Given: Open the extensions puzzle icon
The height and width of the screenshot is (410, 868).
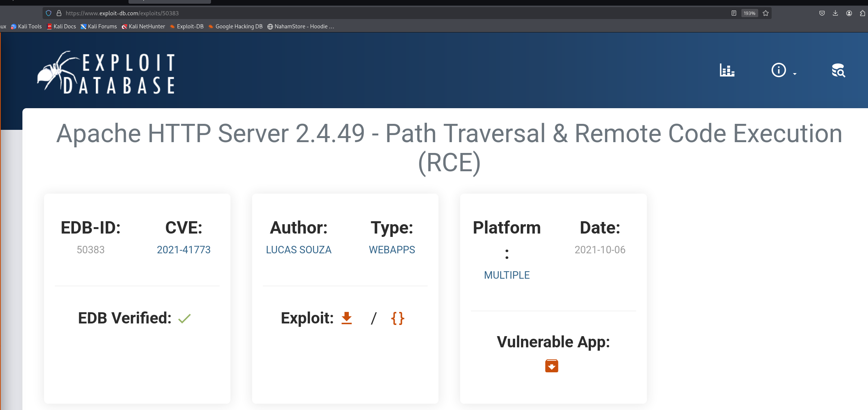Looking at the screenshot, I should click(862, 13).
